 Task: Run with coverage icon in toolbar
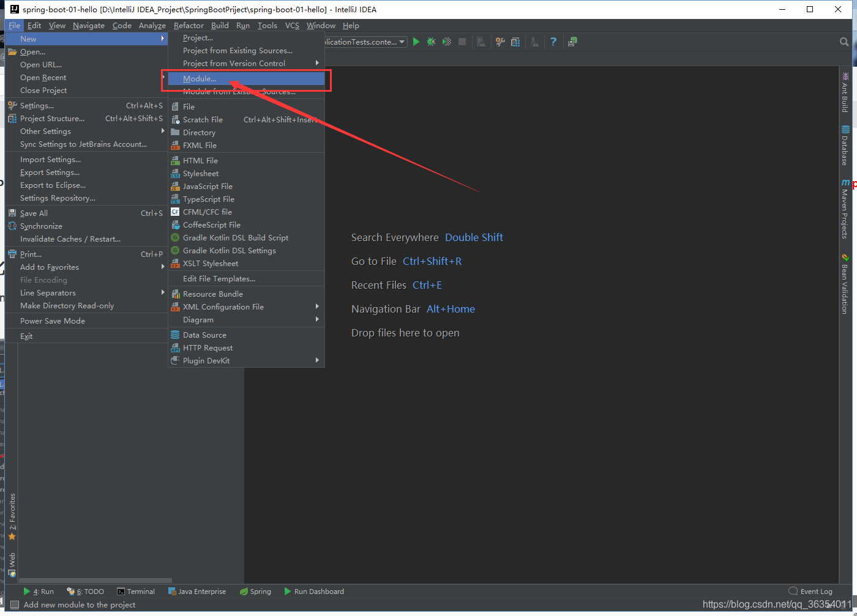click(x=447, y=42)
